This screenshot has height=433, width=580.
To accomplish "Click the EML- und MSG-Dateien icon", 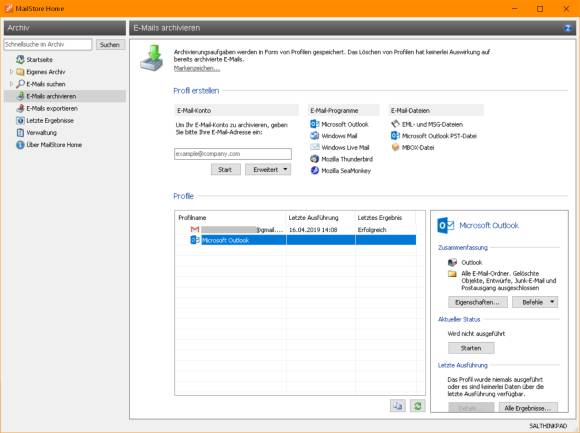I will (395, 124).
